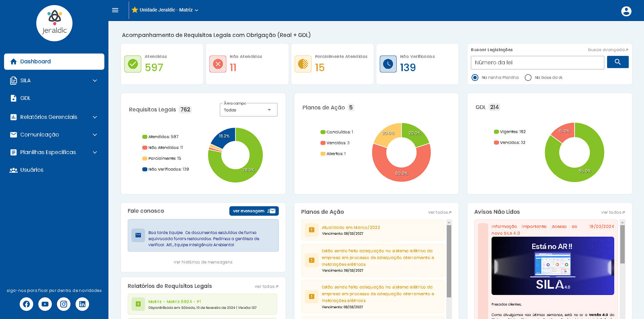The width and height of the screenshot is (644, 319).
Task: Open the busca avançada link
Action: click(608, 50)
